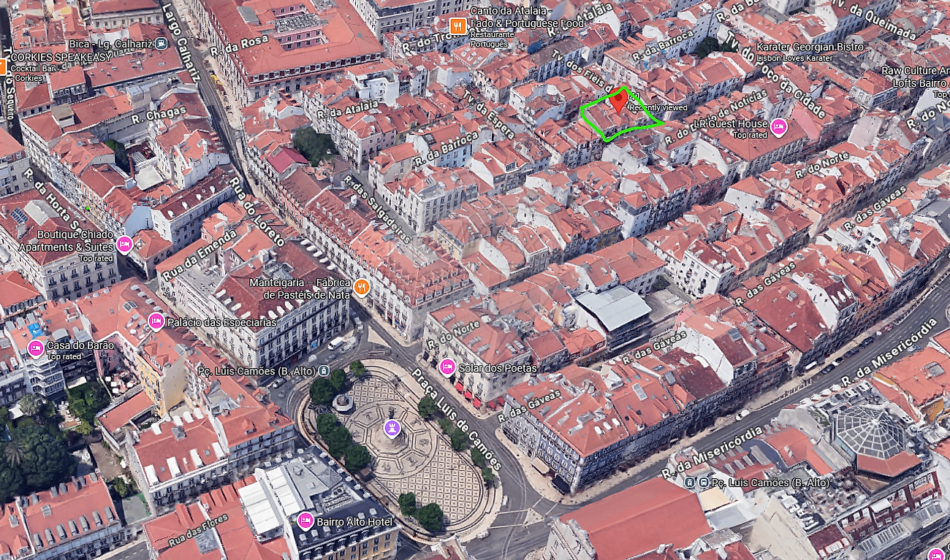Select the Casa do Barão hotel pin
This screenshot has width=950, height=560.
(x=36, y=349)
